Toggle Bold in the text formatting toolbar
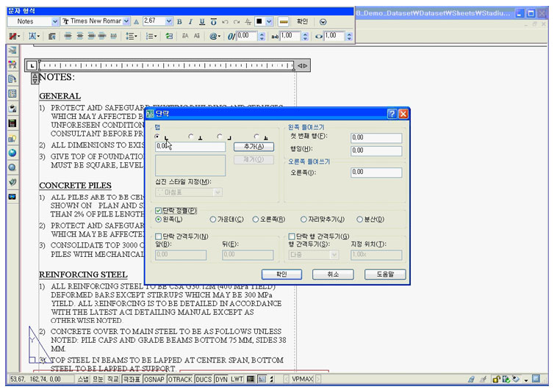557x392 pixels. (179, 21)
